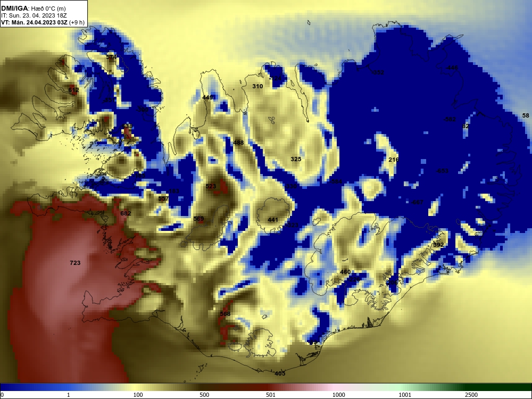Click the scale label 2500
Image resolution: width=532 pixels, height=399 pixels.
[x=471, y=395]
